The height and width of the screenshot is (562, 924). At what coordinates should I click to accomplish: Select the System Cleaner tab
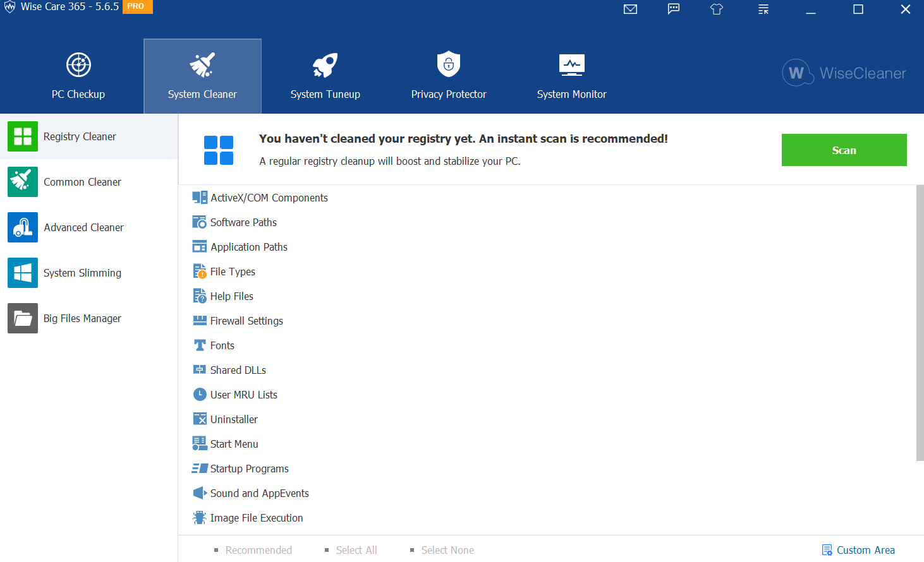tap(202, 76)
